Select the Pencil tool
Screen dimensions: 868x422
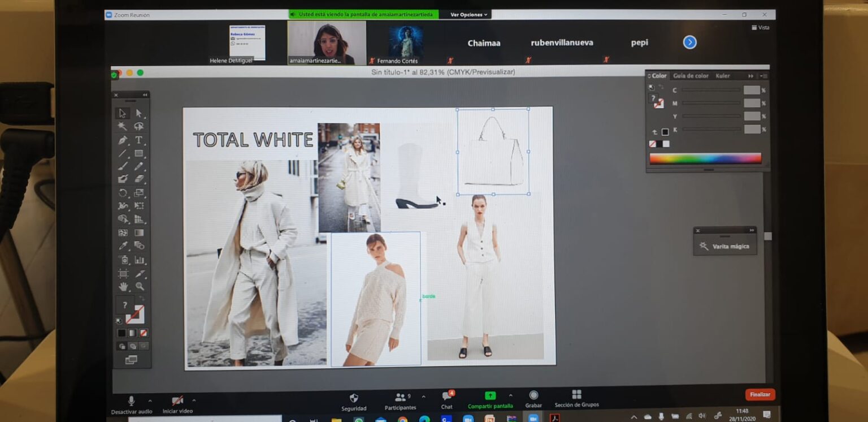[x=139, y=166]
